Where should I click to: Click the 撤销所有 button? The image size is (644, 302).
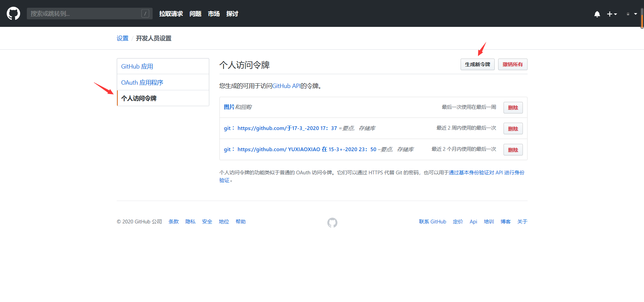(x=513, y=64)
